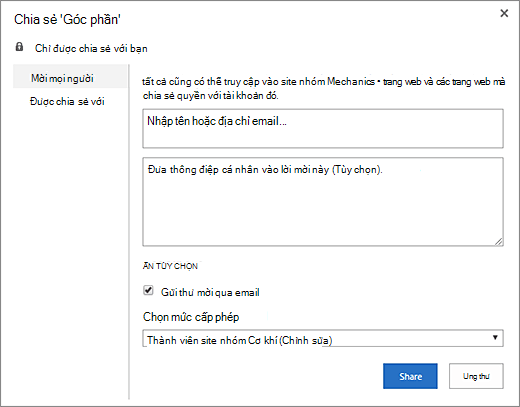Click 'Chỉ được chia sẻ với bạn' status text
Screen dimensions: 520x407
pyautogui.click(x=91, y=49)
